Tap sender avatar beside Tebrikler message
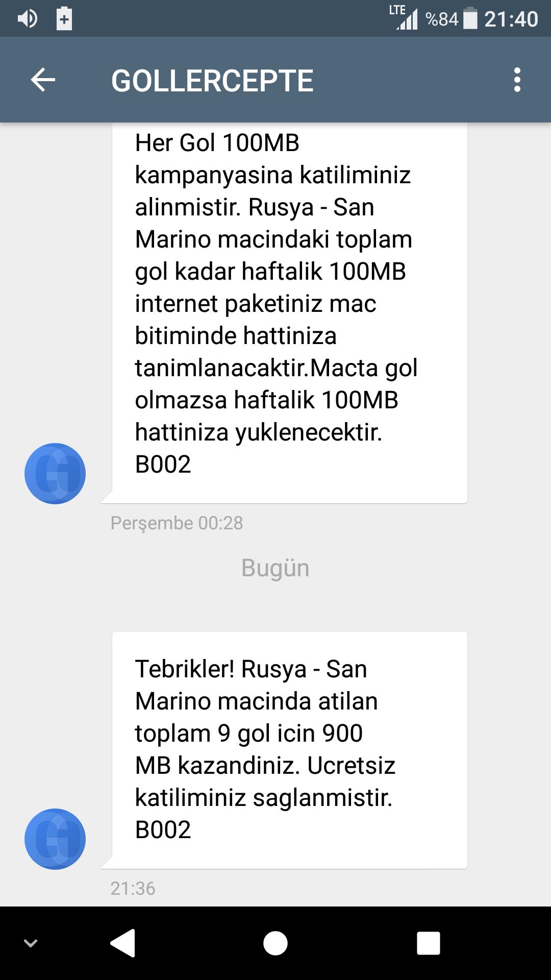Image resolution: width=551 pixels, height=980 pixels. point(55,839)
